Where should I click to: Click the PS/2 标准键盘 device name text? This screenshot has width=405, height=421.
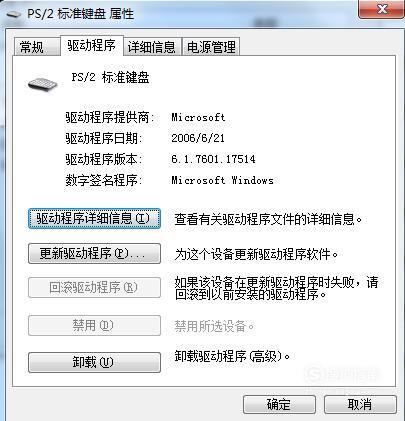coord(110,78)
